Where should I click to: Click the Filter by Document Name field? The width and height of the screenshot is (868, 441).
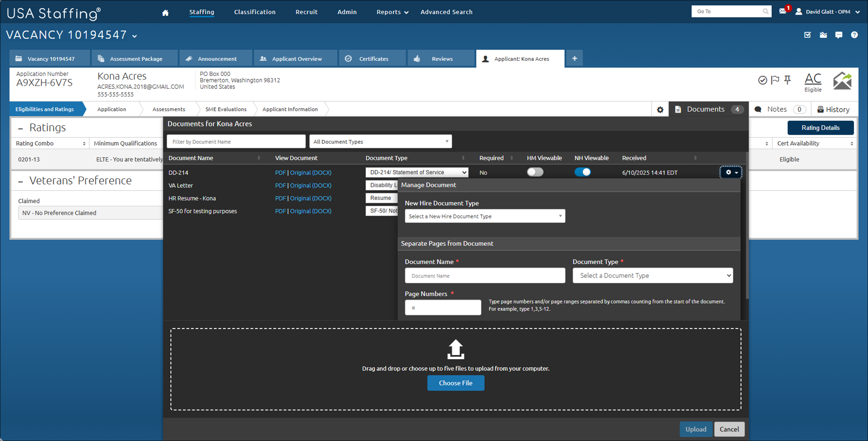coord(236,142)
